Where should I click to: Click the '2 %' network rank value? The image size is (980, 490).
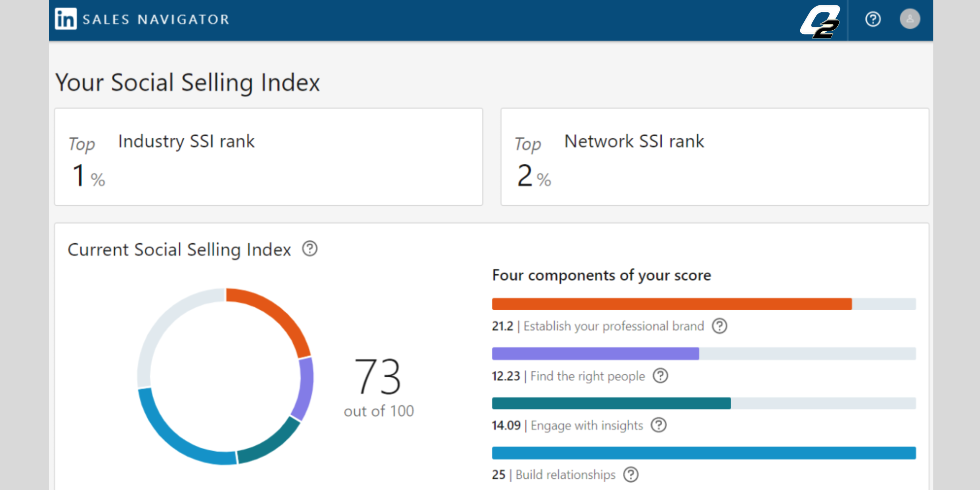[x=534, y=176]
